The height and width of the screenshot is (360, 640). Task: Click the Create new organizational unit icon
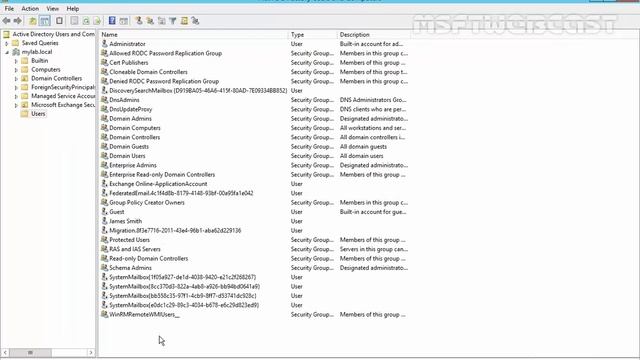point(162,20)
